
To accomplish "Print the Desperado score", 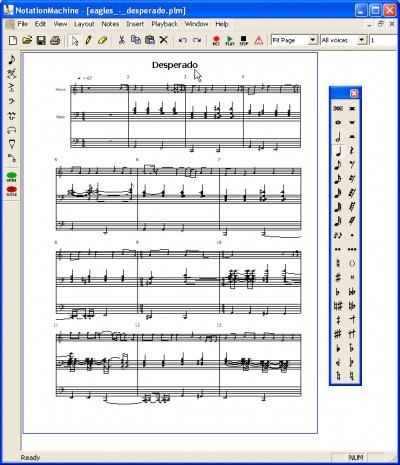I will click(x=55, y=40).
